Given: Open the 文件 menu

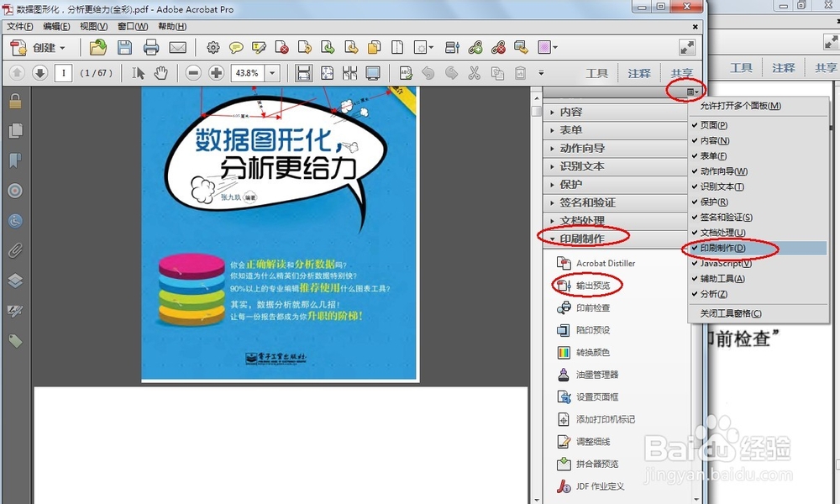Looking at the screenshot, I should 18,26.
